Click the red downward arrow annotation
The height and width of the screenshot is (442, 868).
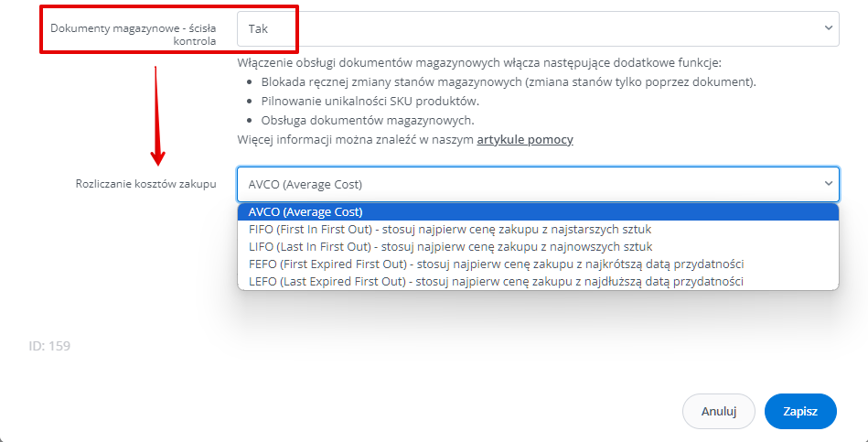[x=157, y=115]
